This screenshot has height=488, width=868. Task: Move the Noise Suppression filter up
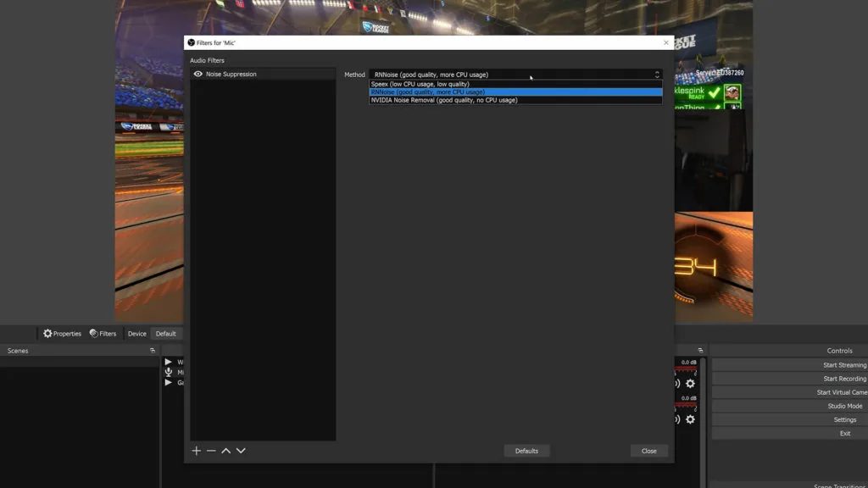tap(225, 451)
